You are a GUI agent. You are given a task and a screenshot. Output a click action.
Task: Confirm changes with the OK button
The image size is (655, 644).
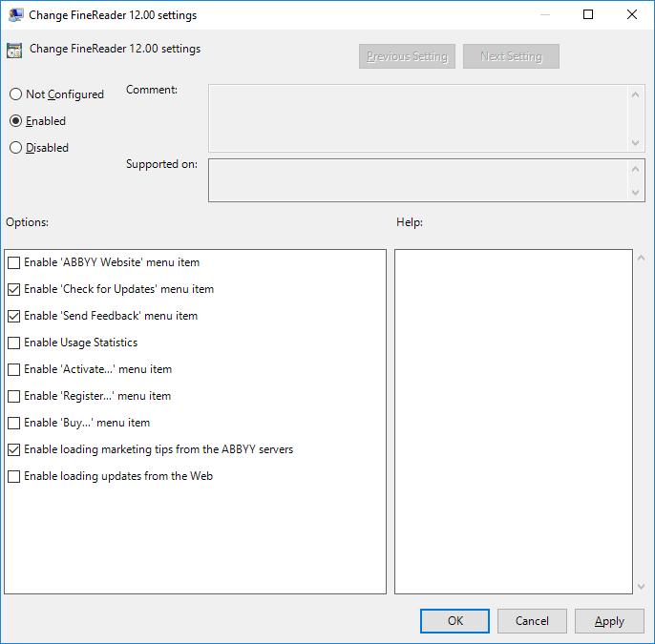point(454,621)
